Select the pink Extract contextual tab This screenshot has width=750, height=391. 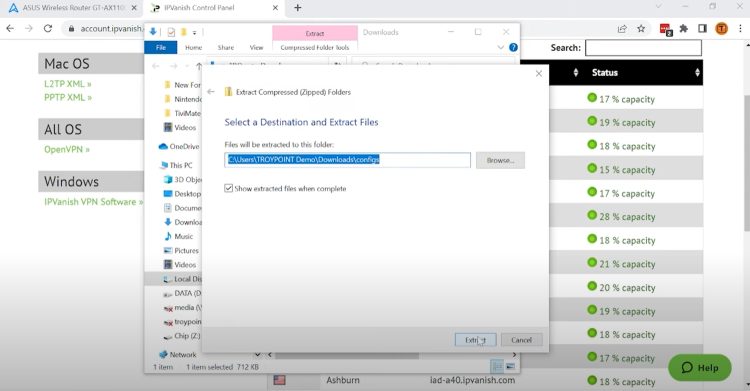pyautogui.click(x=315, y=33)
